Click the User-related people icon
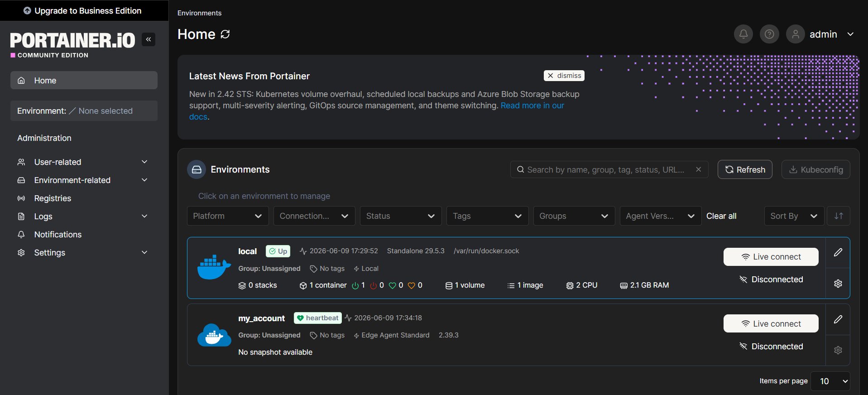Image resolution: width=868 pixels, height=395 pixels. point(21,162)
